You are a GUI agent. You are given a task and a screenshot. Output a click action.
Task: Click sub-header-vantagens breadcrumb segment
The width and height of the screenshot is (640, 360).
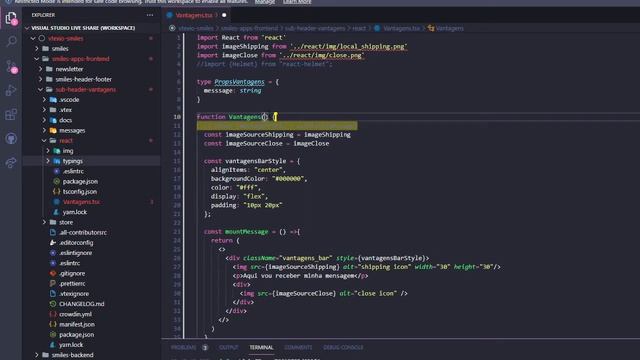pyautogui.click(x=315, y=28)
